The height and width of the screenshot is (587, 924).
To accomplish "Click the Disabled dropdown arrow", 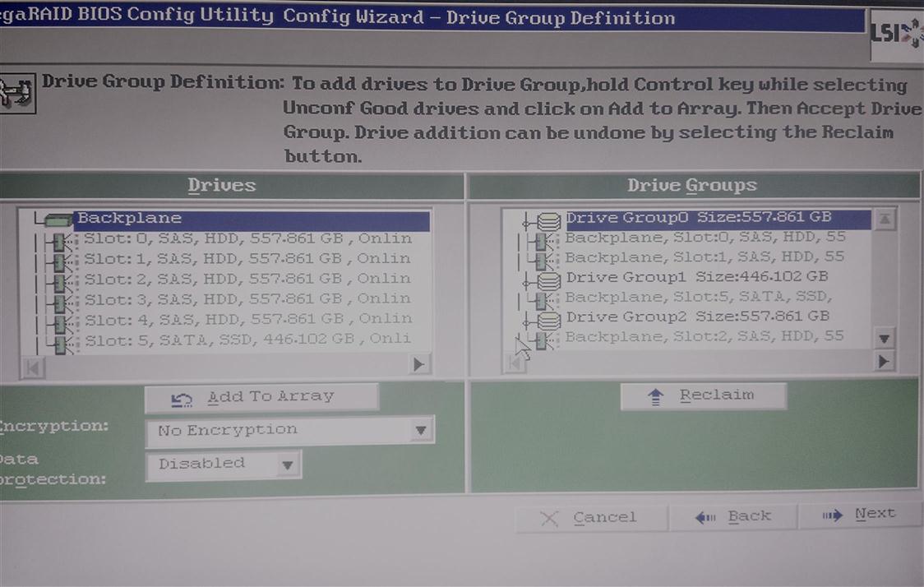I will pyautogui.click(x=288, y=465).
